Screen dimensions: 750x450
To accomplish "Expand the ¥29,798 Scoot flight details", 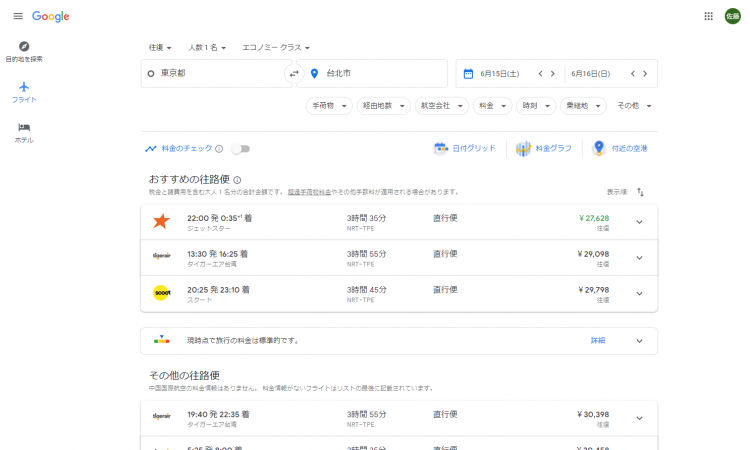I will click(640, 294).
